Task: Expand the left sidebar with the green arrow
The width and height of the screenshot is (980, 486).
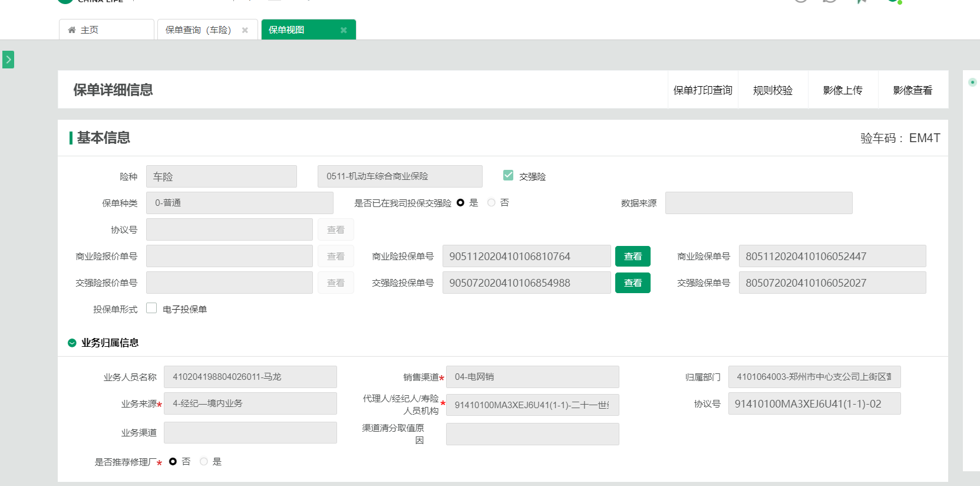Action: coord(8,60)
